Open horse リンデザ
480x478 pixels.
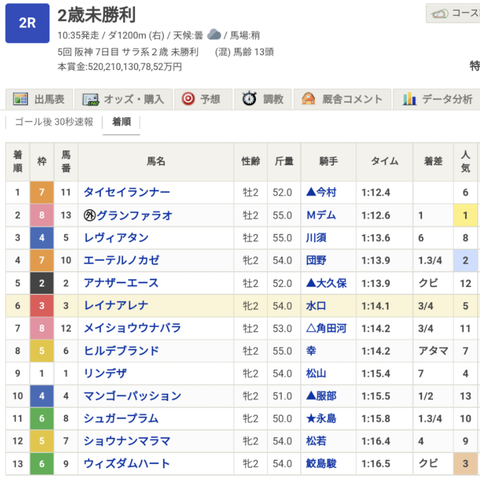[x=105, y=373]
